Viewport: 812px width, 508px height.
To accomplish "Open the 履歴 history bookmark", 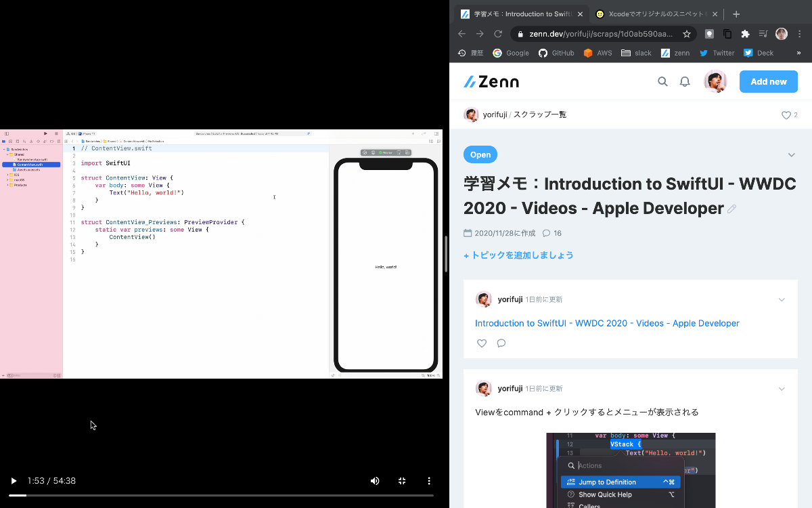I will pos(470,53).
